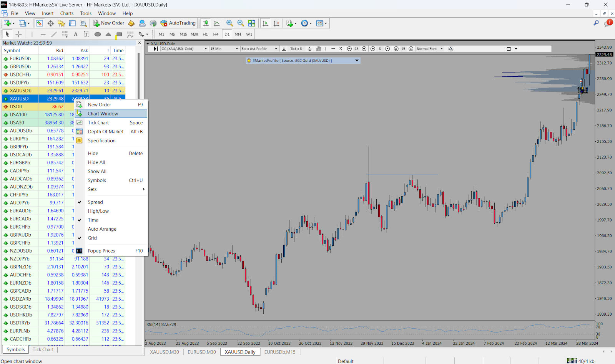This screenshot has width=615, height=364.
Task: Open the Normal Font dropdown
Action: [430, 49]
